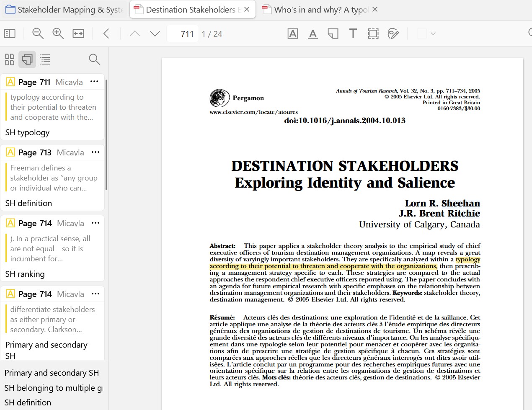Click the SH definition comment on Page 713
The height and width of the screenshot is (410, 532).
click(28, 203)
